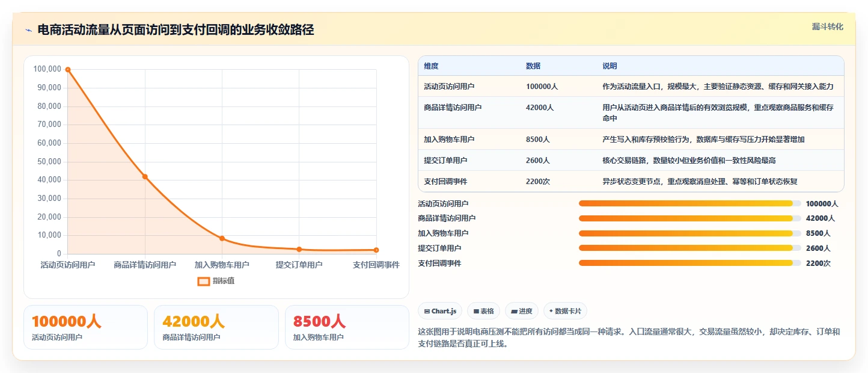The image size is (868, 373).
Task: Open the 8500人 data card
Action: pyautogui.click(x=347, y=327)
